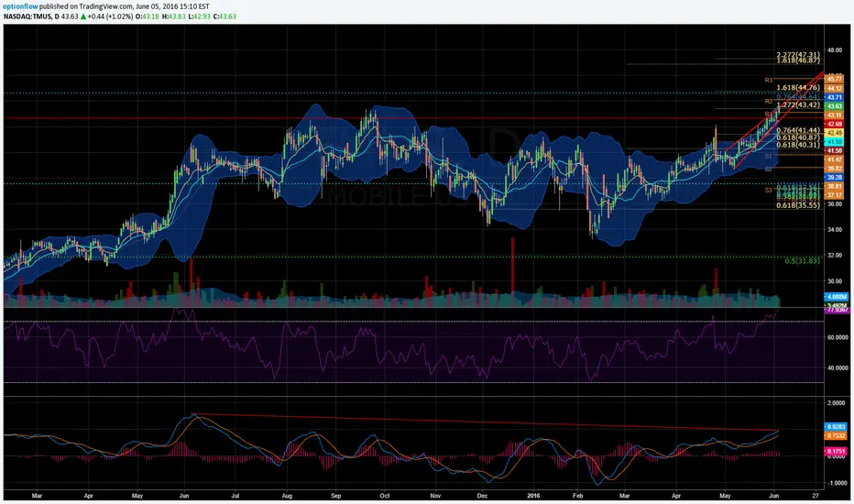Click the red 42.69 price tag
The height and width of the screenshot is (504, 854).
point(835,125)
